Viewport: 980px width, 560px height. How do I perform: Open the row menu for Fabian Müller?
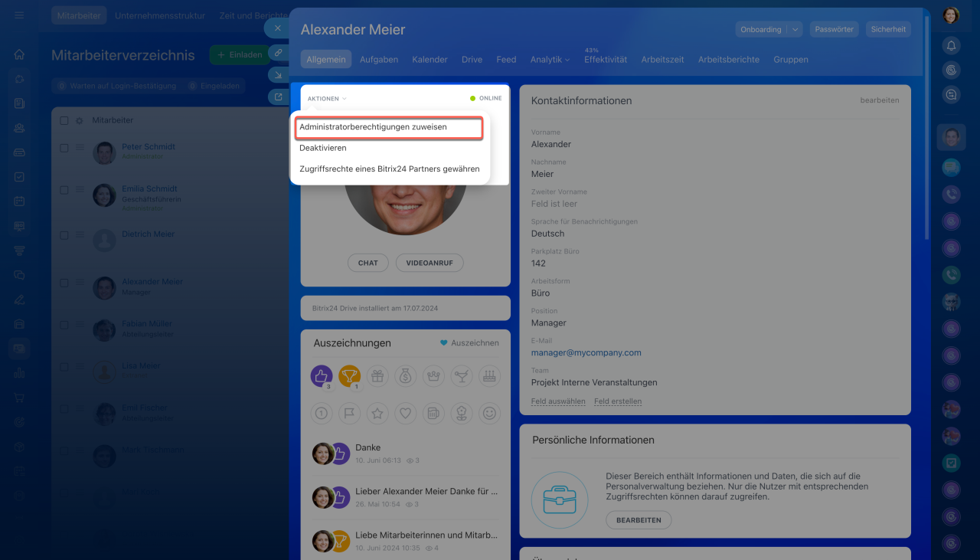point(80,326)
